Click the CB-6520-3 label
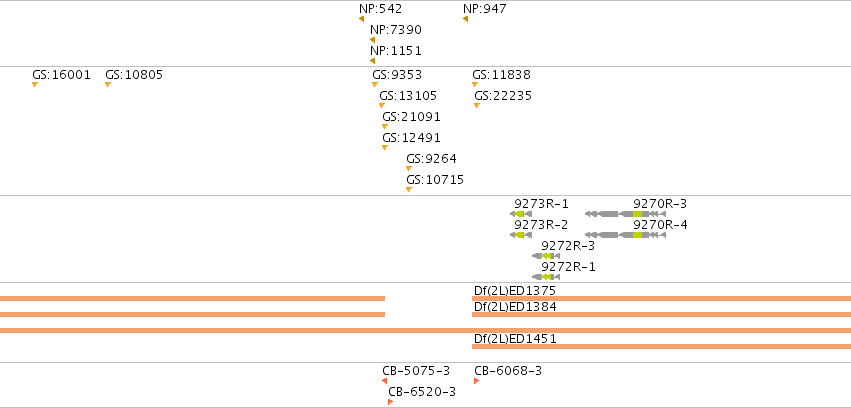This screenshot has width=851, height=408. [422, 392]
